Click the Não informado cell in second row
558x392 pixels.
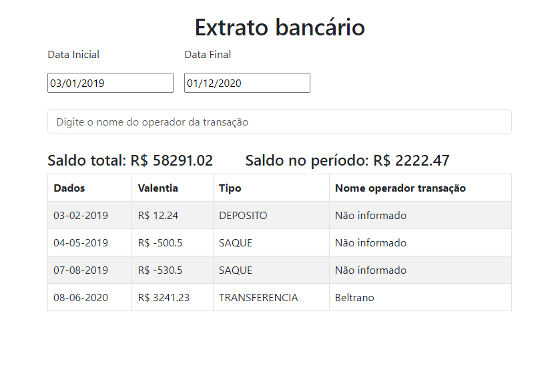[370, 242]
